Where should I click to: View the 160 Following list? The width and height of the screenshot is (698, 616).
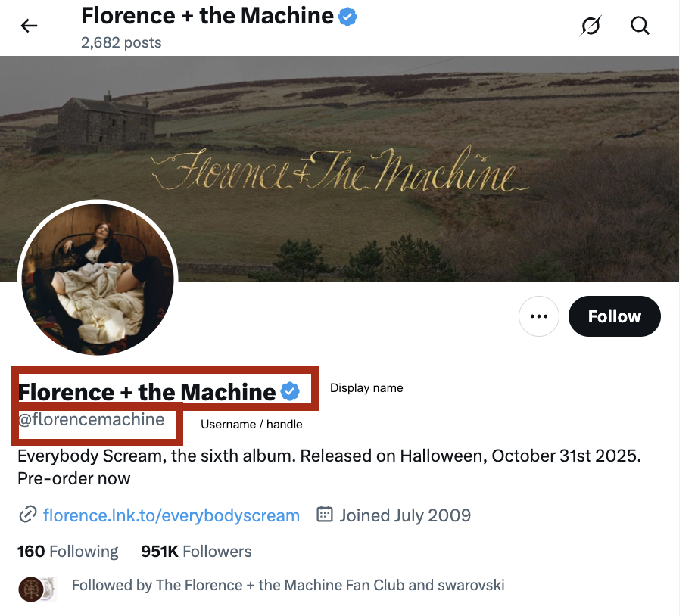coord(68,552)
